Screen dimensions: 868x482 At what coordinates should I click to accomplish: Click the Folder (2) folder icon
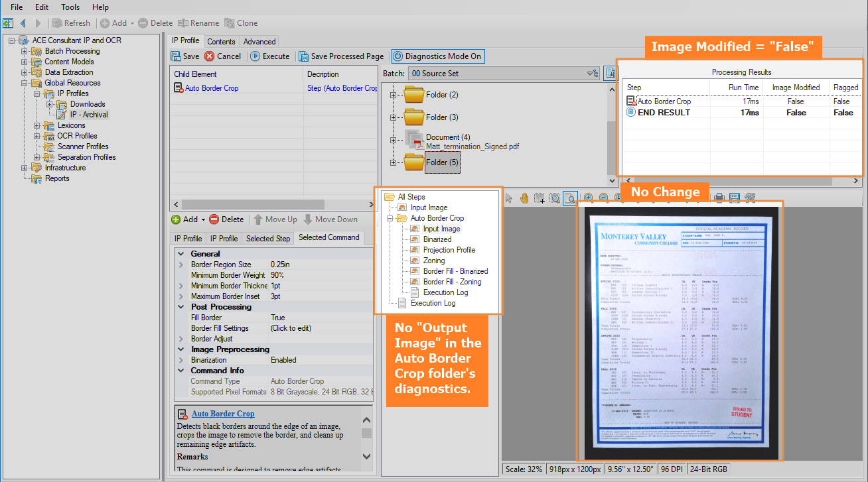(x=414, y=95)
